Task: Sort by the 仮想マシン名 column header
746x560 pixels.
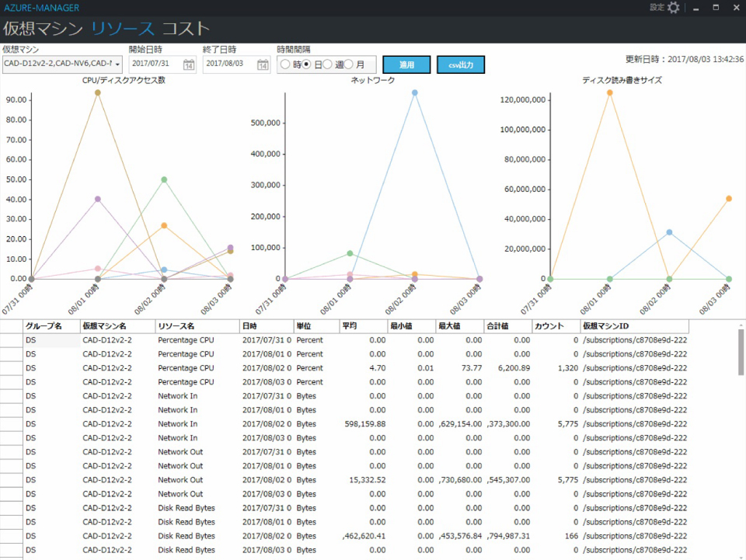Action: (x=117, y=326)
